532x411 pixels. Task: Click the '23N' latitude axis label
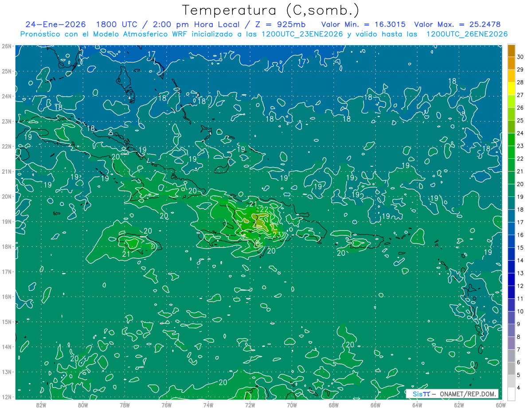click(7, 121)
